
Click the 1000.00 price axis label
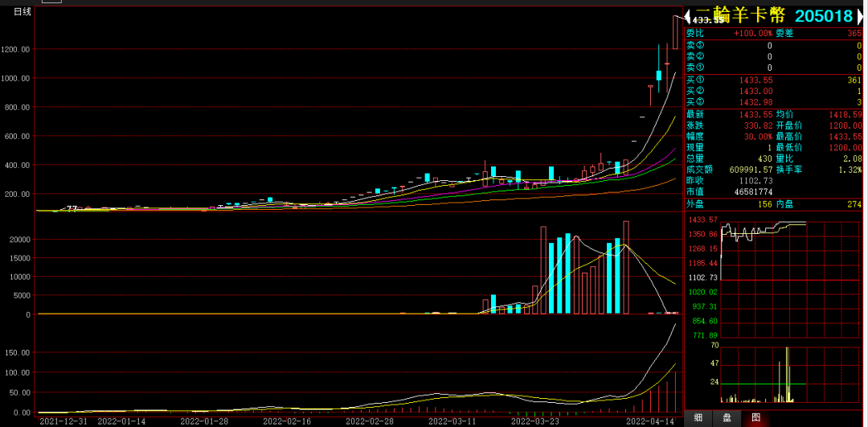15,78
